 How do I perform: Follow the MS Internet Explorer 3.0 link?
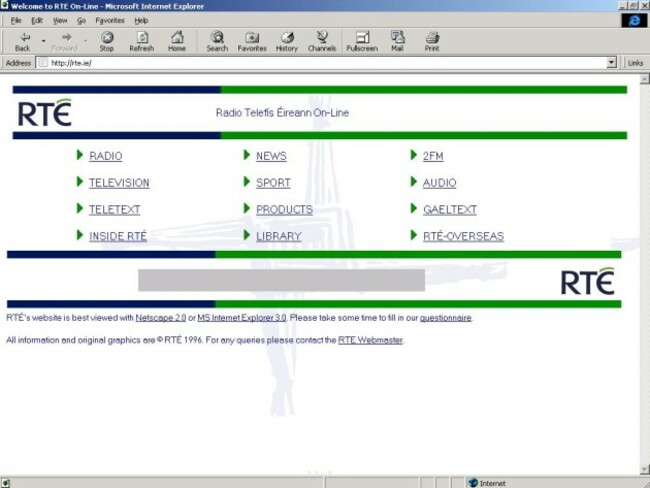tap(242, 318)
